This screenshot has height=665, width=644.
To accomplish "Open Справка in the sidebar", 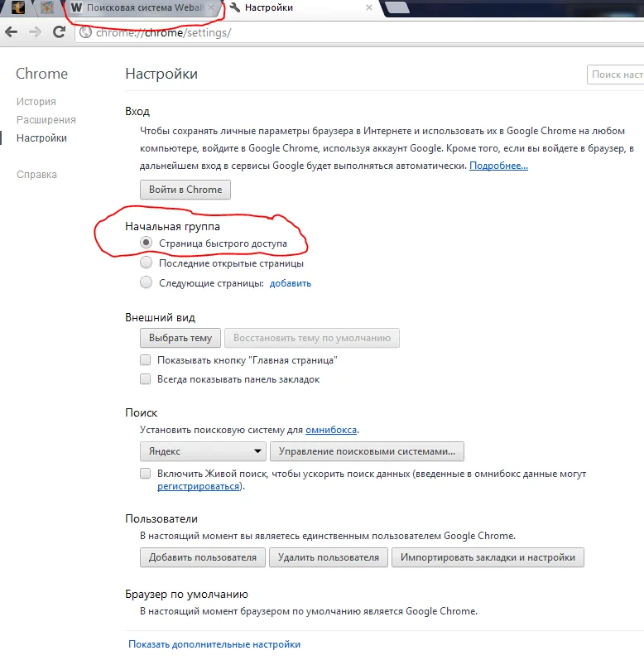I will click(36, 174).
